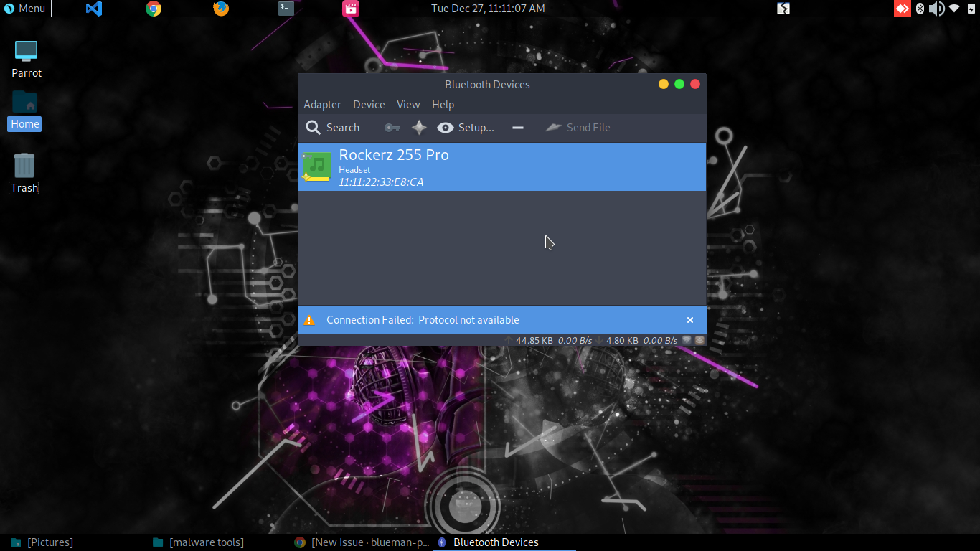This screenshot has width=980, height=551.
Task: Click the Send File paper-plane icon
Action: pyautogui.click(x=553, y=127)
